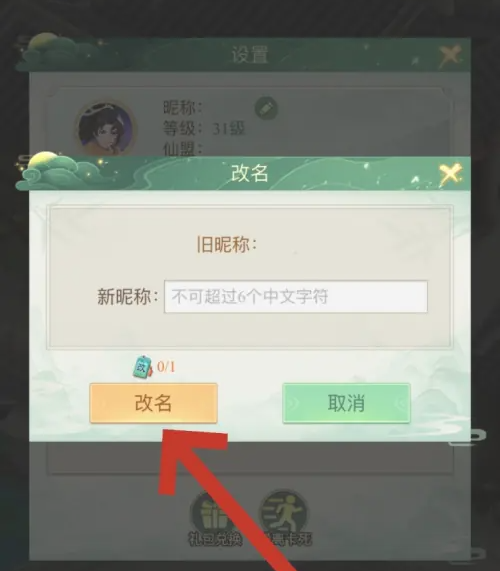Tap the 昵称 label in settings
The height and width of the screenshot is (571, 500).
[182, 107]
